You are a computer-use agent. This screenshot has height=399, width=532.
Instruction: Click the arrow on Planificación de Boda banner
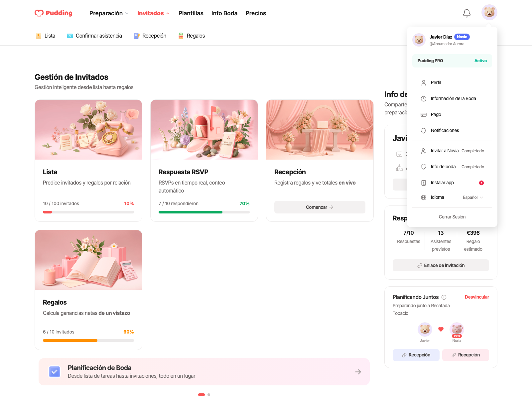pos(358,372)
